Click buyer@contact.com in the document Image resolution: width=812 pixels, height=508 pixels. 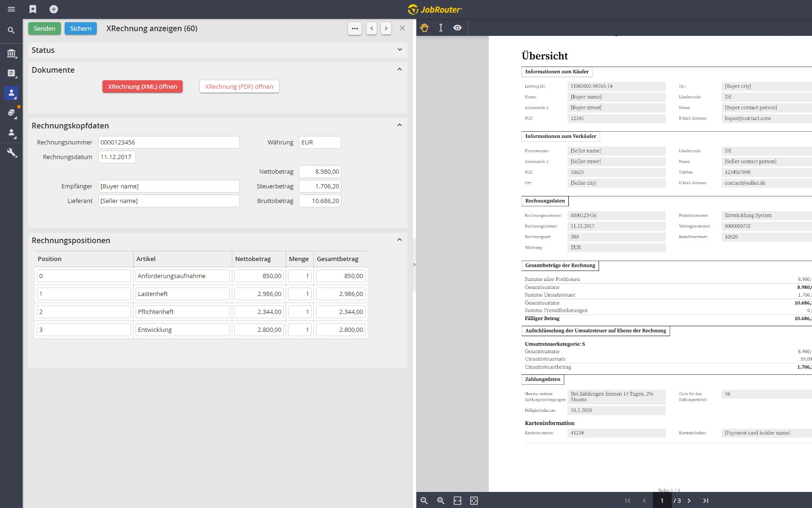tap(748, 119)
